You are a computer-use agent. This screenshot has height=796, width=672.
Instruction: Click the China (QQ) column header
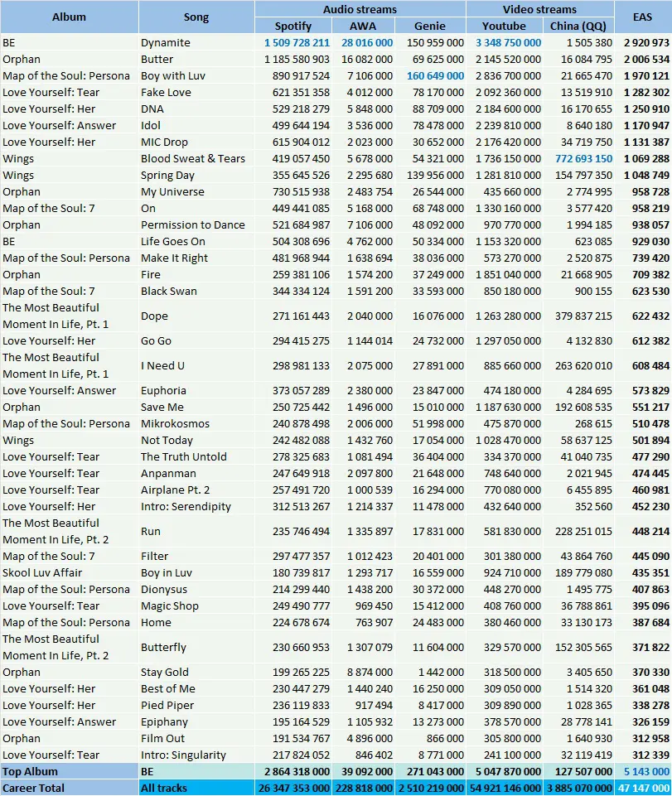coord(578,26)
